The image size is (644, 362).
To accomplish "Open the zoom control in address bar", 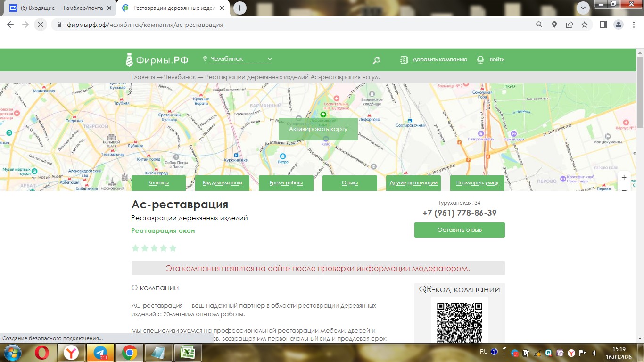I will pos(539,25).
